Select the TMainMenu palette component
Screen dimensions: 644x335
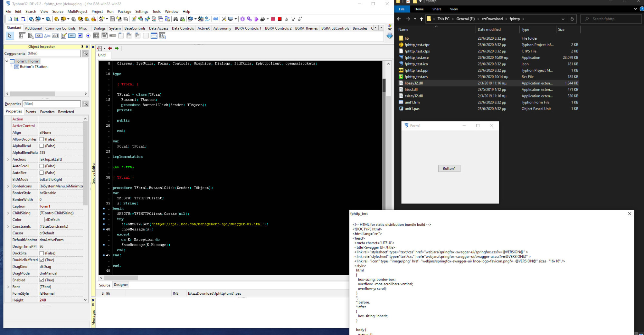[22, 36]
